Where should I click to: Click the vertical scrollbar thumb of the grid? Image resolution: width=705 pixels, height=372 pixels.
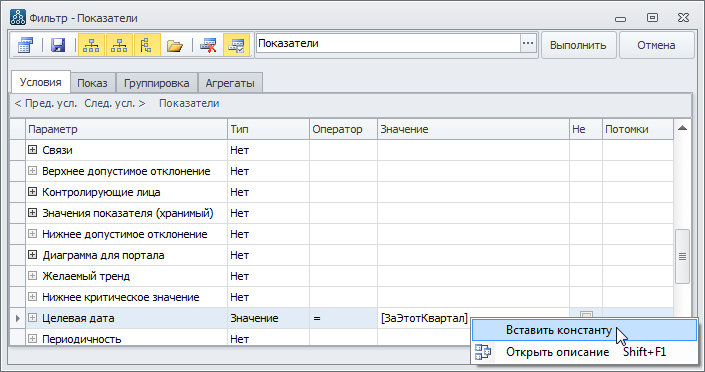683,256
